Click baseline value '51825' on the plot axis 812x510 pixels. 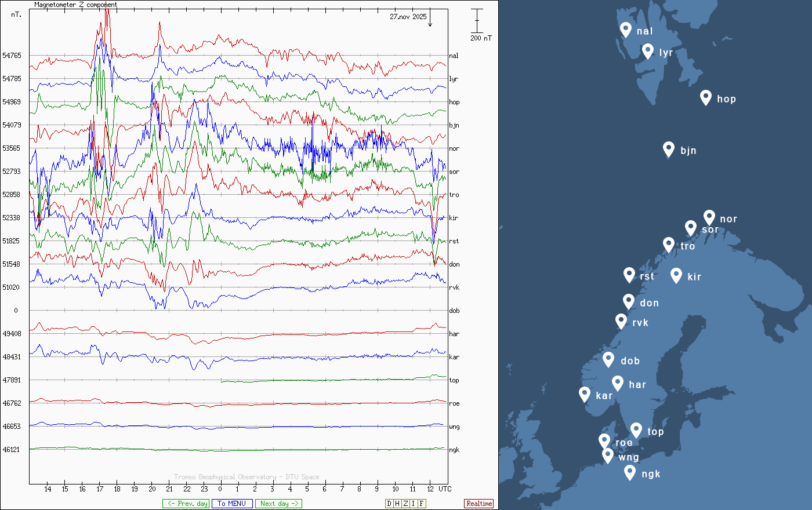pyautogui.click(x=12, y=241)
